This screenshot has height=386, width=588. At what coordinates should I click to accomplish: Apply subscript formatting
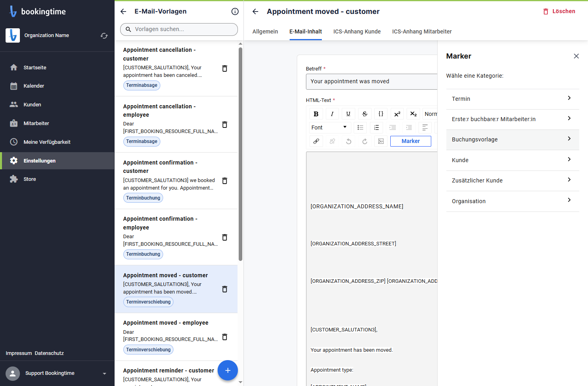point(413,114)
